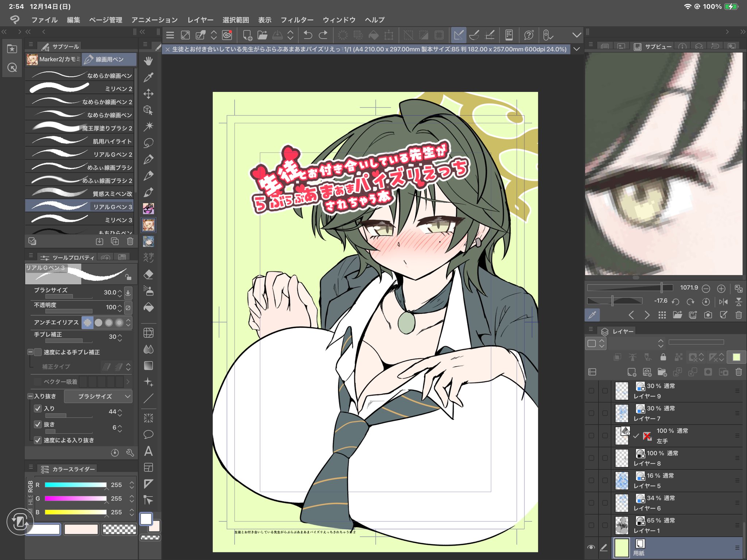
Task: Select the ミリペン 3 brush
Action: click(80, 220)
